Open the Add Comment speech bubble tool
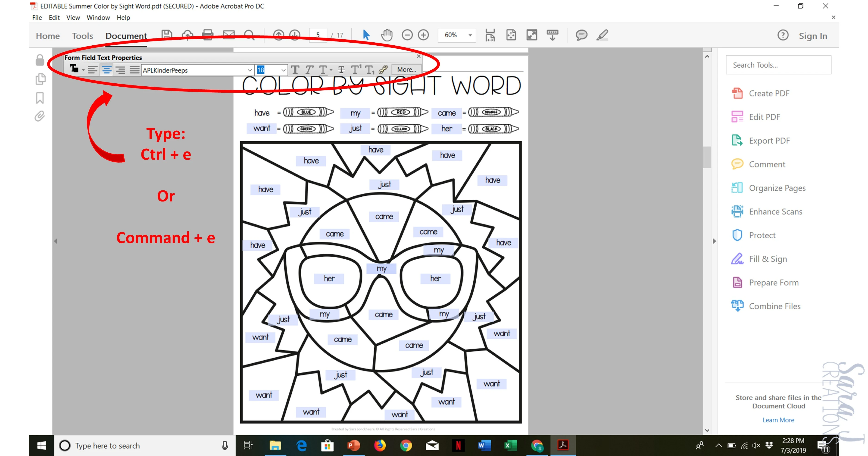The width and height of the screenshot is (868, 456). pyautogui.click(x=581, y=35)
